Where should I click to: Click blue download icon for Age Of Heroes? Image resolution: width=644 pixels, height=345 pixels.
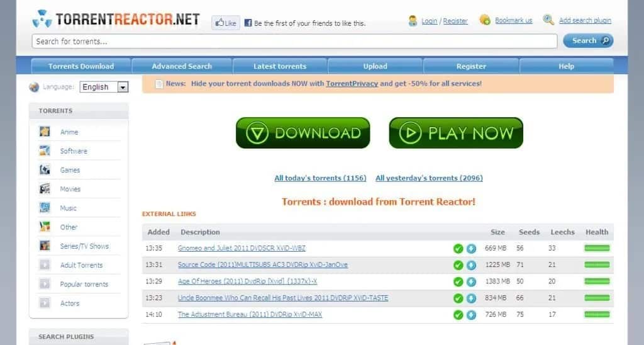pyautogui.click(x=472, y=281)
